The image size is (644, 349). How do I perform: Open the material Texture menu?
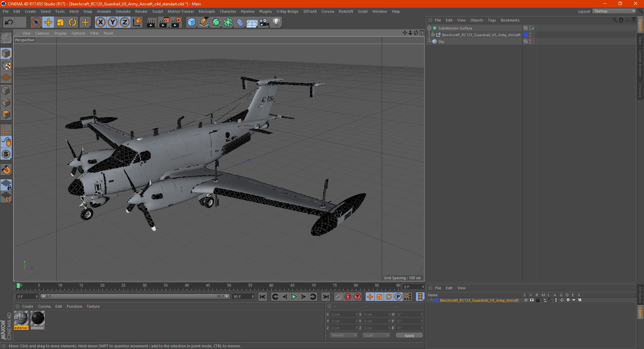(x=93, y=306)
